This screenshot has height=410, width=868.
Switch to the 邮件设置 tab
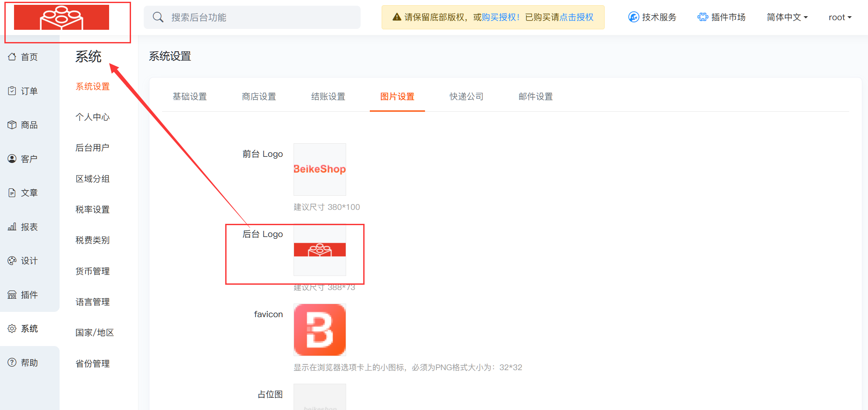535,96
